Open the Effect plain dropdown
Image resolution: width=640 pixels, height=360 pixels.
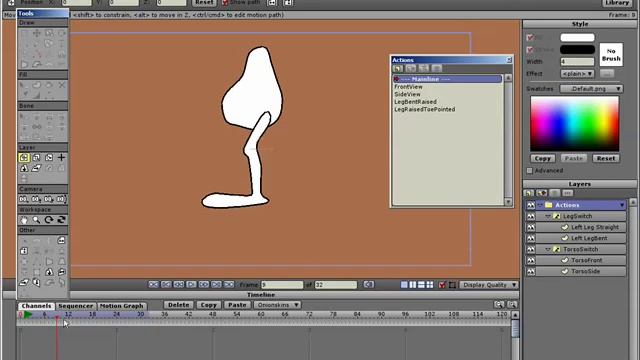click(577, 74)
